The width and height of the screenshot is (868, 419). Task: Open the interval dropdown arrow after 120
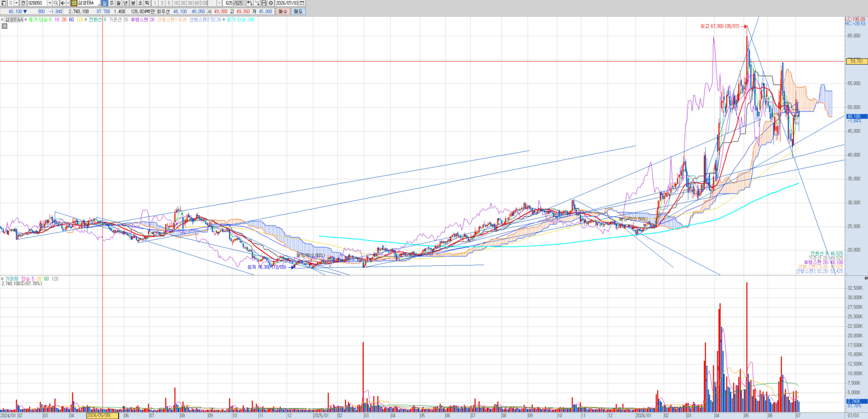(x=219, y=3)
